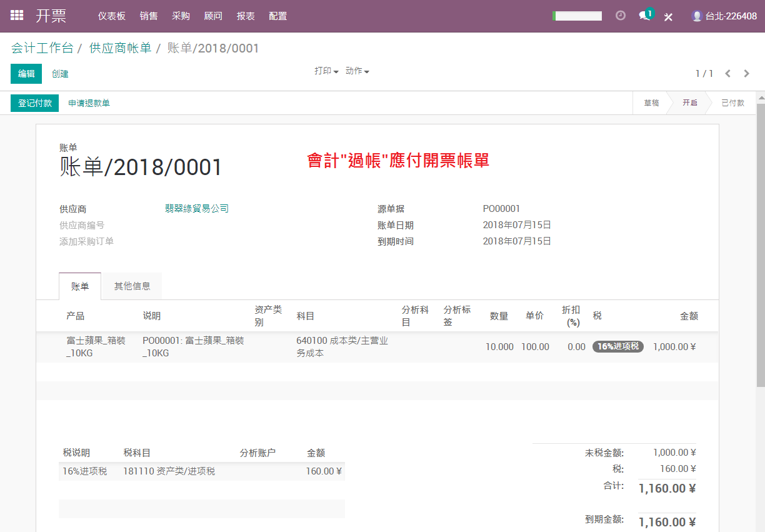Screen dimensions: 765x532
Task: Open the apps grid menu icon
Action: pos(17,16)
